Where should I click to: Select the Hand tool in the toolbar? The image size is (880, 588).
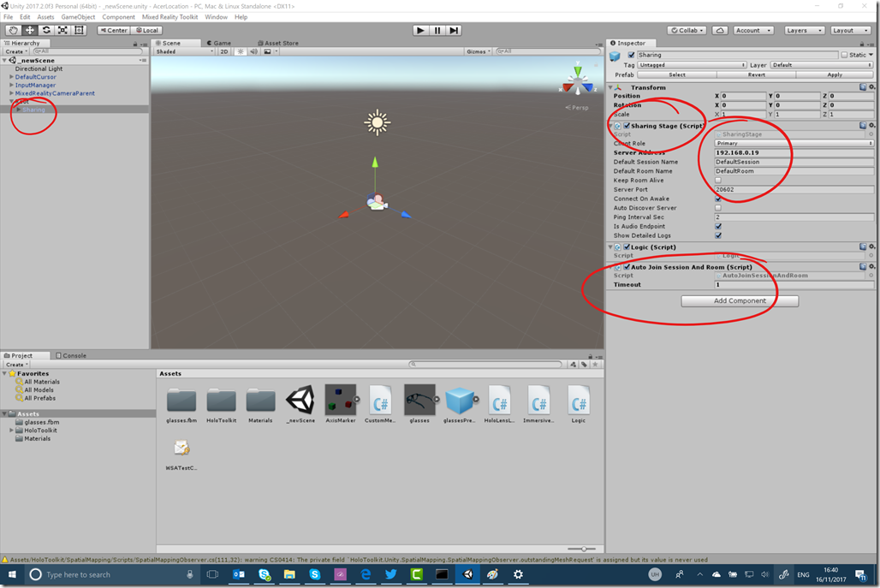click(14, 30)
